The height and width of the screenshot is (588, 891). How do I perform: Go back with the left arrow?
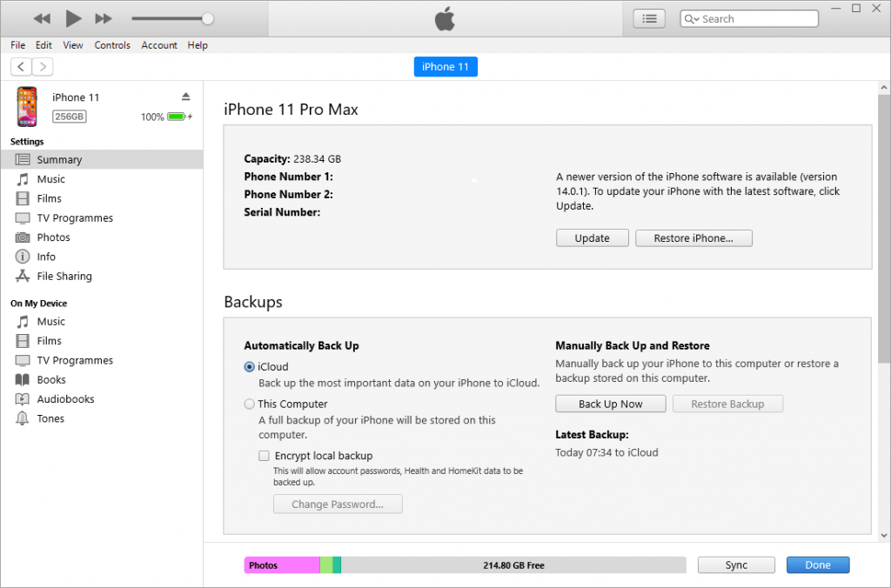[x=21, y=66]
